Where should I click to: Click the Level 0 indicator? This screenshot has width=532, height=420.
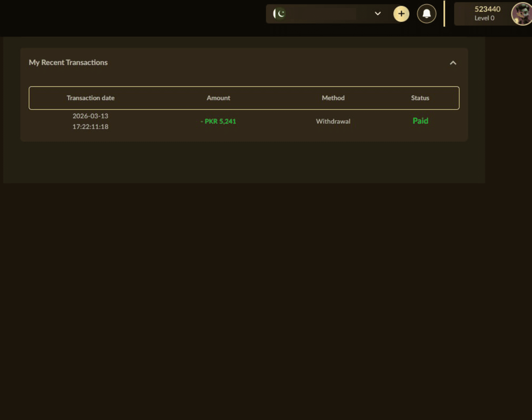[x=484, y=18]
